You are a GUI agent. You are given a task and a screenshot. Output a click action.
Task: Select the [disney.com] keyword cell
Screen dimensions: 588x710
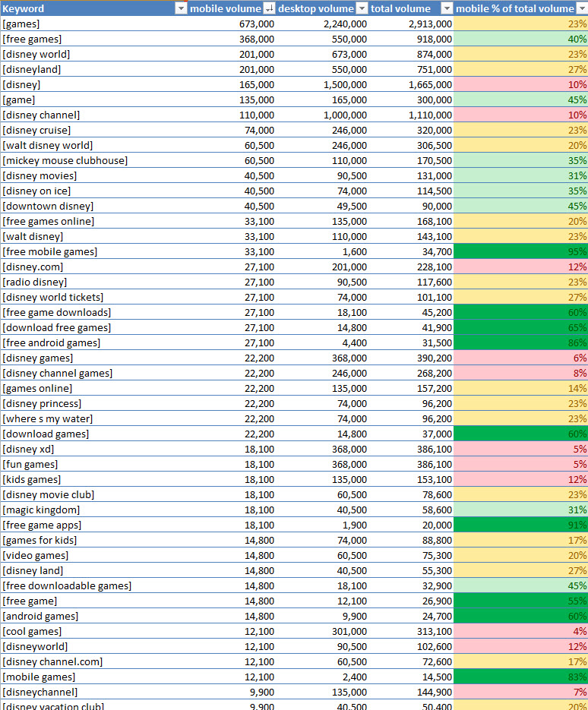coord(93,267)
